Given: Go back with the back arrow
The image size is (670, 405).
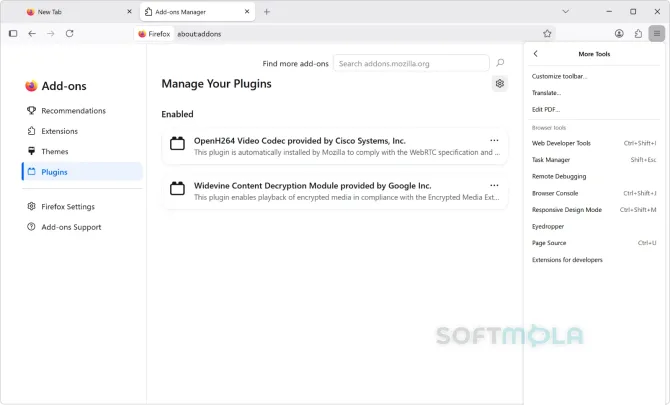Looking at the screenshot, I should [x=32, y=33].
